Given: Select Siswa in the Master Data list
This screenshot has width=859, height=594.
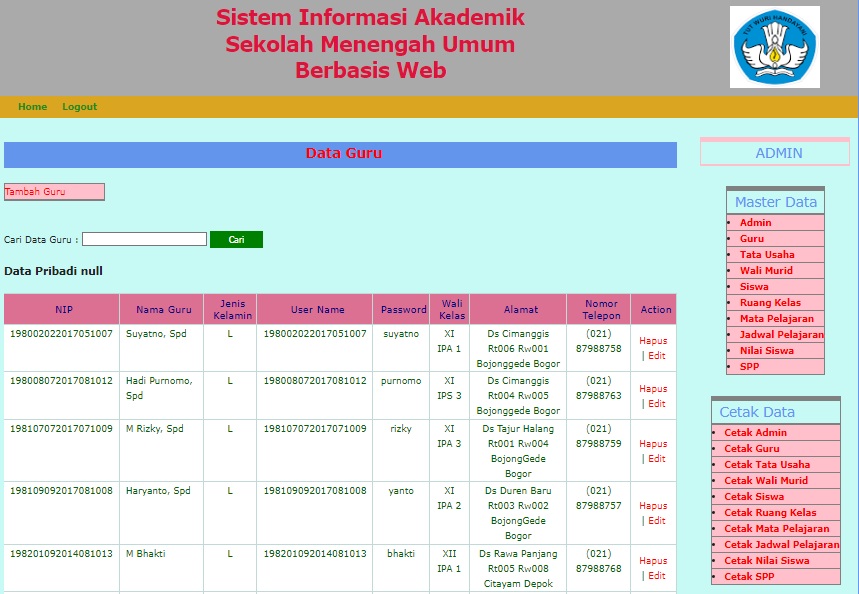Looking at the screenshot, I should coord(752,286).
